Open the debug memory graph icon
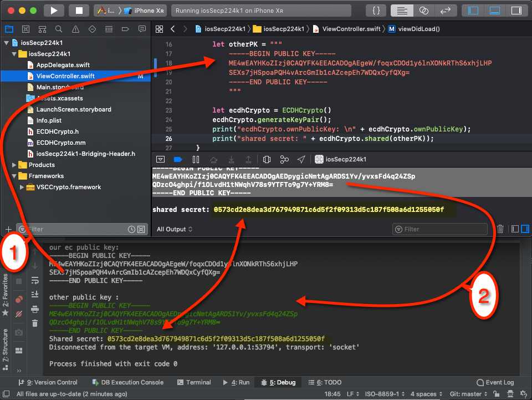532x400 pixels. [284, 159]
